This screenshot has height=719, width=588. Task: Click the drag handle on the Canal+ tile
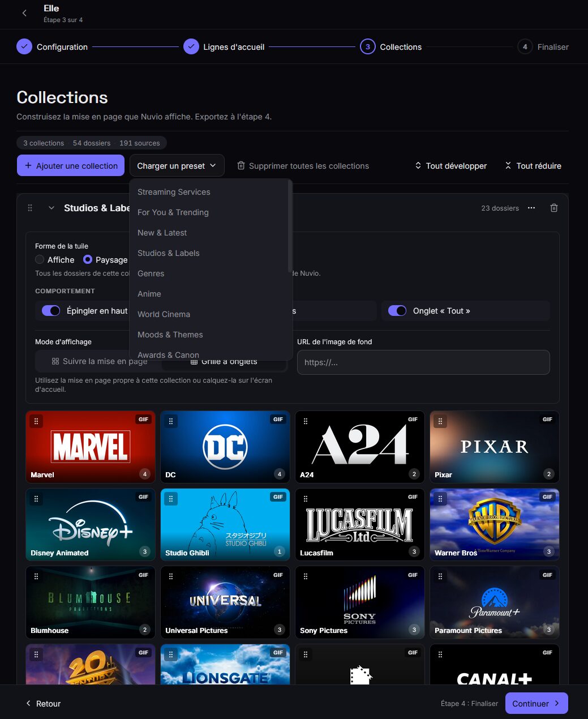pyautogui.click(x=440, y=654)
